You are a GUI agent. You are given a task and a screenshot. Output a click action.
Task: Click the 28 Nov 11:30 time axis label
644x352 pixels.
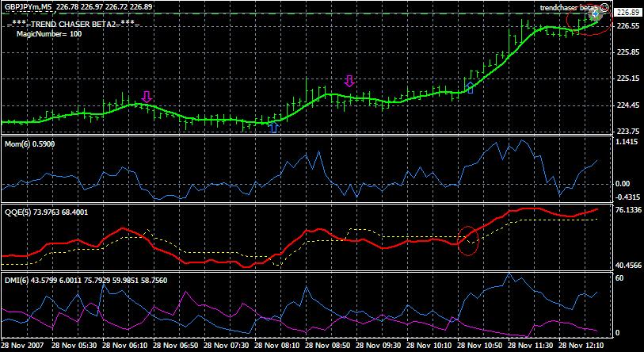532,344
